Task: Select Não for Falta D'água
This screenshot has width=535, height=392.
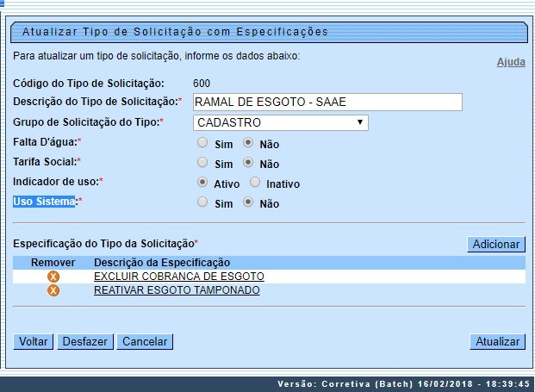Action: click(247, 143)
